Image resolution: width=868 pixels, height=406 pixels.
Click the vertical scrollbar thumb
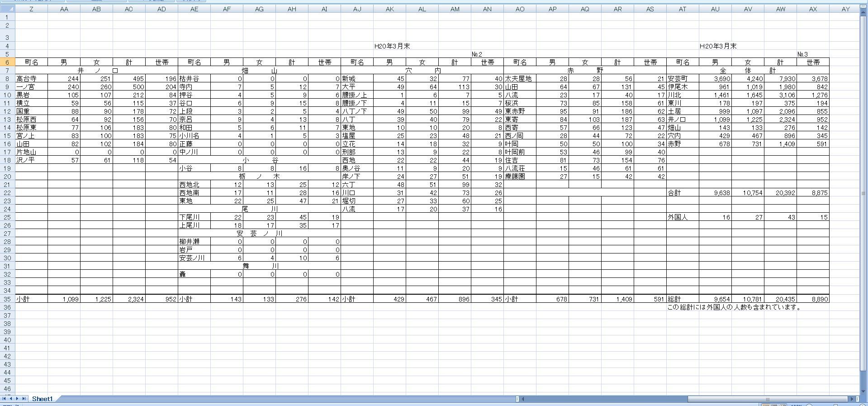864,193
